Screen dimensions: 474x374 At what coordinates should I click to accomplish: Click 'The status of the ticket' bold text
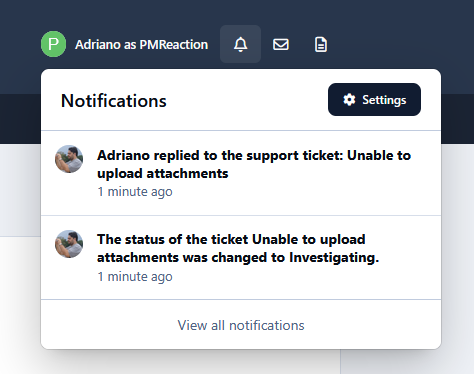point(173,239)
